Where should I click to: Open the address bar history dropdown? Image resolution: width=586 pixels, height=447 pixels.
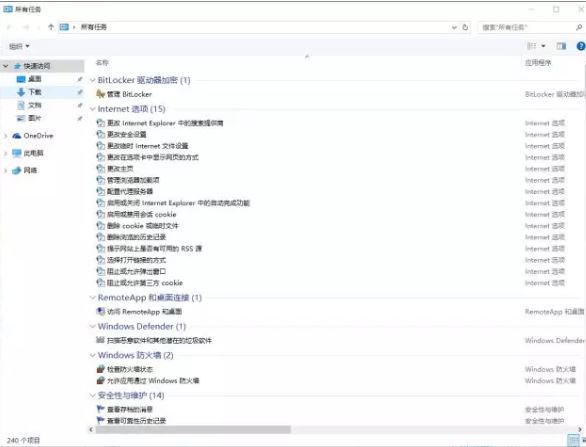tap(454, 27)
